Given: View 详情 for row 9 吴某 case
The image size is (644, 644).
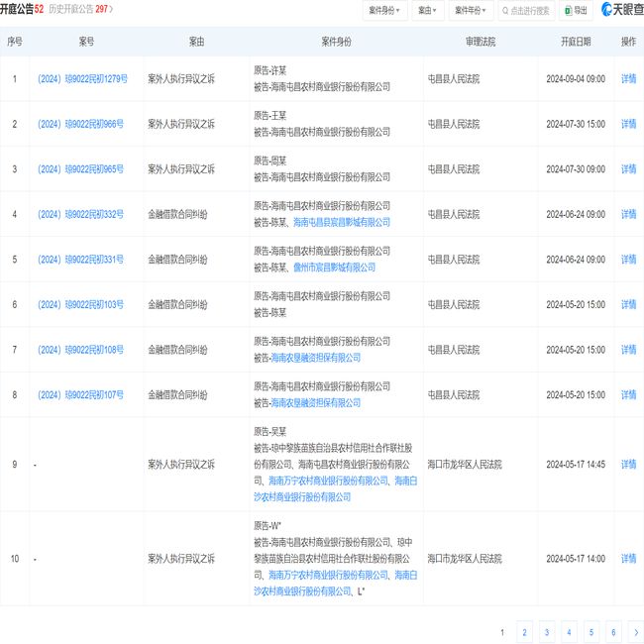Looking at the screenshot, I should [628, 465].
